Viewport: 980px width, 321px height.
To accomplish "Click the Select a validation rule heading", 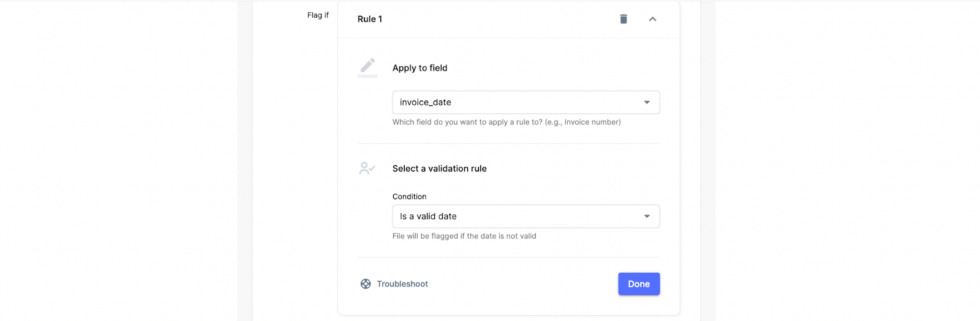I will pyautogui.click(x=440, y=168).
